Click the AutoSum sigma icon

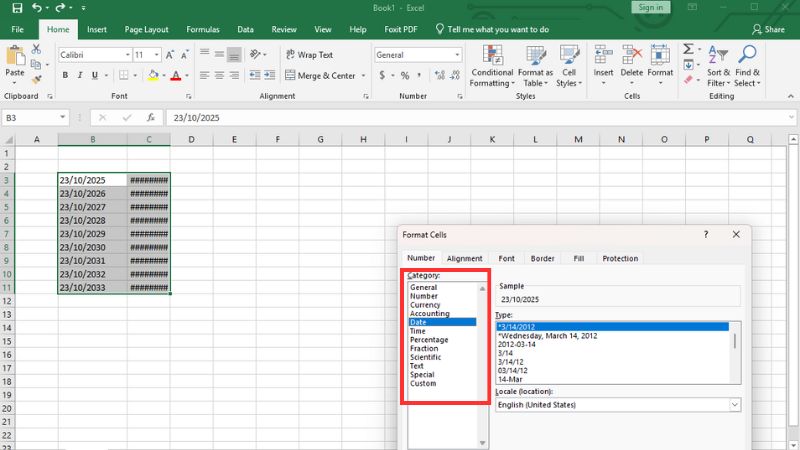point(689,48)
